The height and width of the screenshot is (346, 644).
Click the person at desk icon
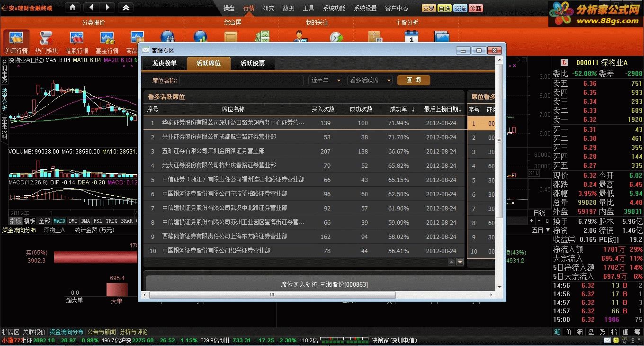[x=300, y=37]
